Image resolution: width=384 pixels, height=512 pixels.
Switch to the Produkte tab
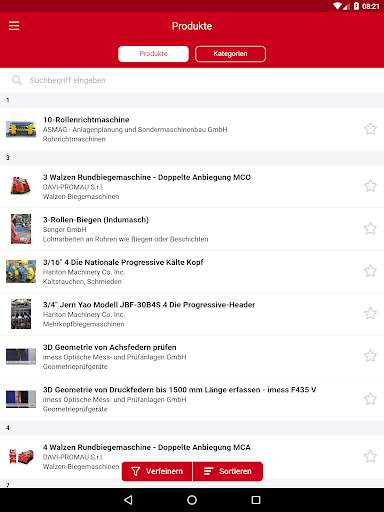(x=153, y=54)
